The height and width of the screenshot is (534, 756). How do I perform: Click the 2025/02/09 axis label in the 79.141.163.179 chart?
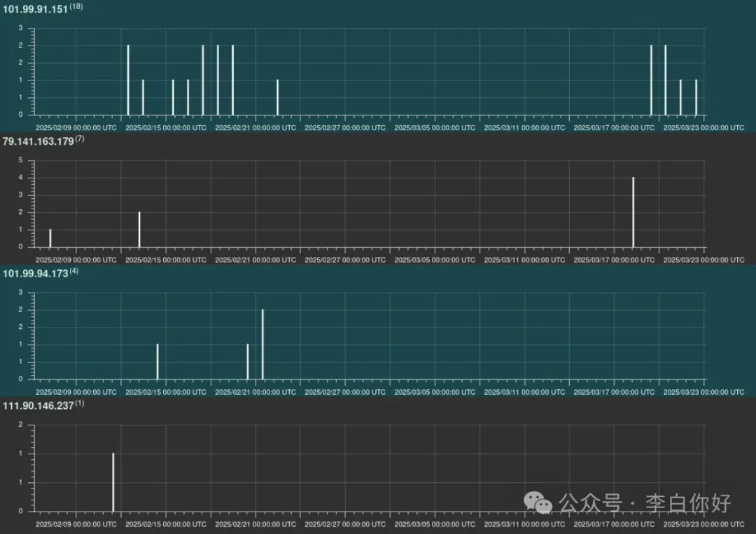coord(76,260)
